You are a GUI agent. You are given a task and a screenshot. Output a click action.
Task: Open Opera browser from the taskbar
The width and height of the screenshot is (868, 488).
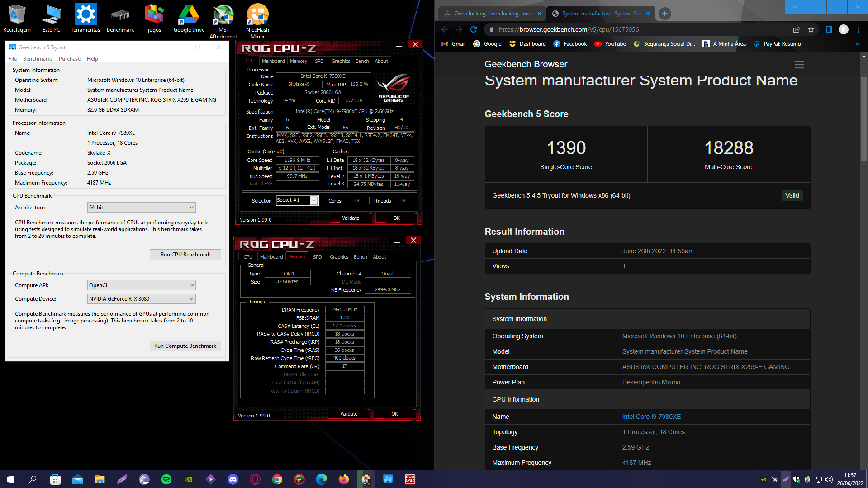(x=255, y=479)
